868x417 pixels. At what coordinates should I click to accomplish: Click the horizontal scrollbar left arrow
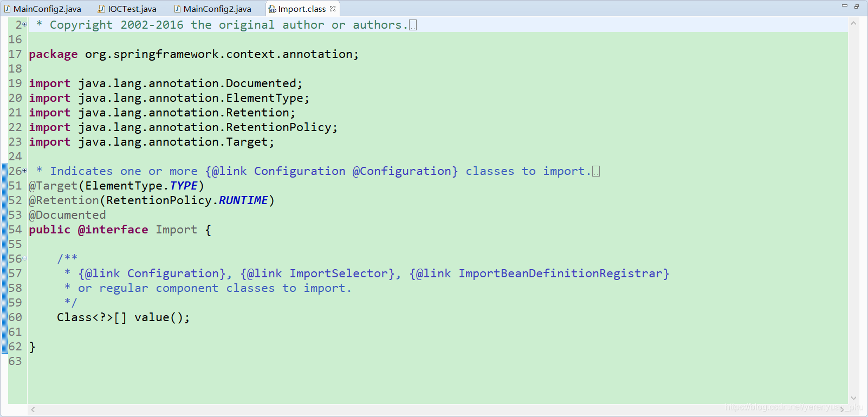(33, 409)
